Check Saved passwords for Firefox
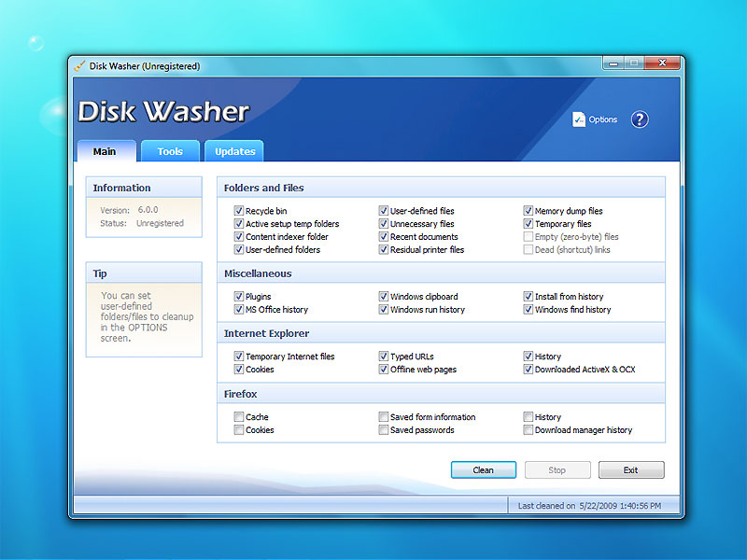This screenshot has width=747, height=560. tap(384, 429)
